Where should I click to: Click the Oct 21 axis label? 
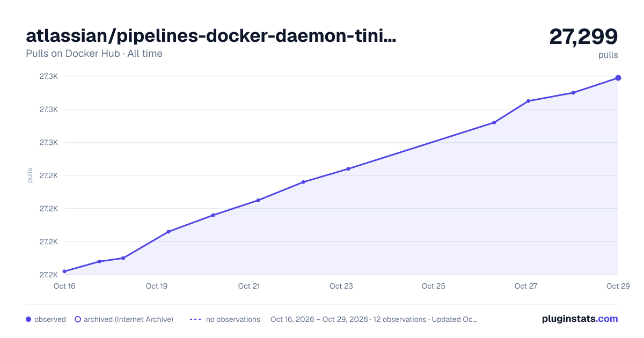pos(249,286)
